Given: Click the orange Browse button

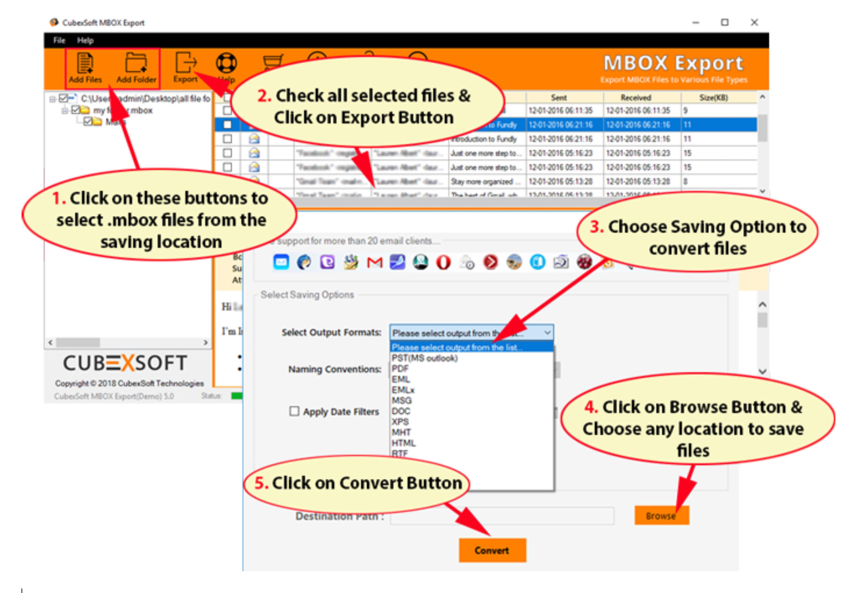Looking at the screenshot, I should 661,516.
